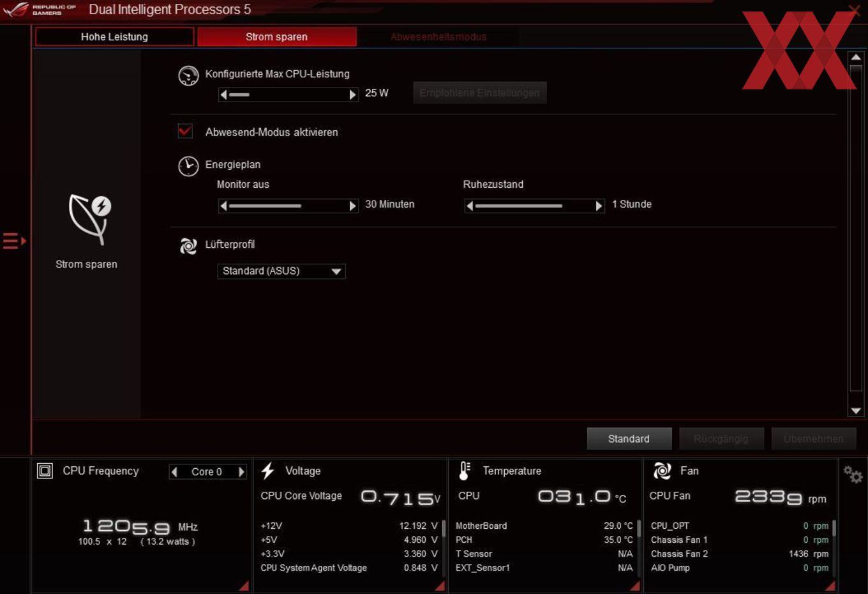Click the CPU_OPT fan row
This screenshot has width=868, height=594.
coord(740,526)
